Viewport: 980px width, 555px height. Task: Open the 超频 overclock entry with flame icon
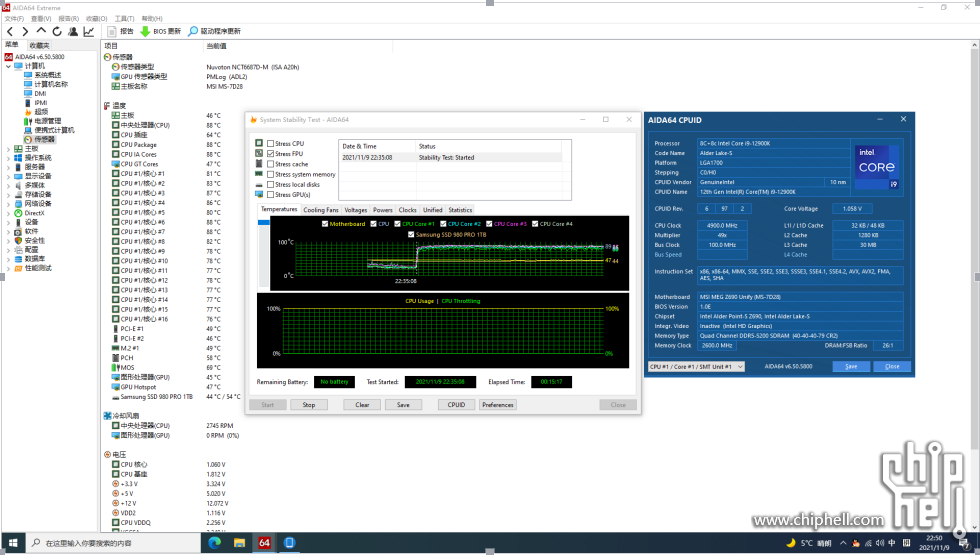41,112
